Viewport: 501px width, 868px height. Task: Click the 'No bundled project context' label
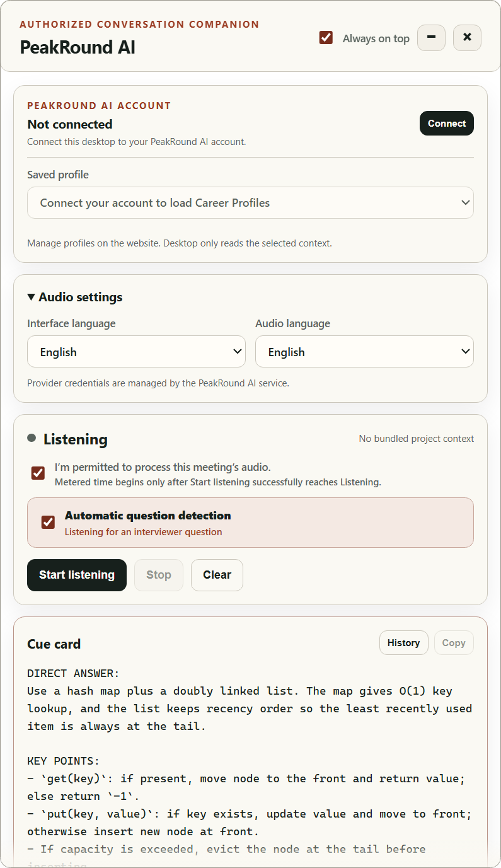click(x=417, y=439)
